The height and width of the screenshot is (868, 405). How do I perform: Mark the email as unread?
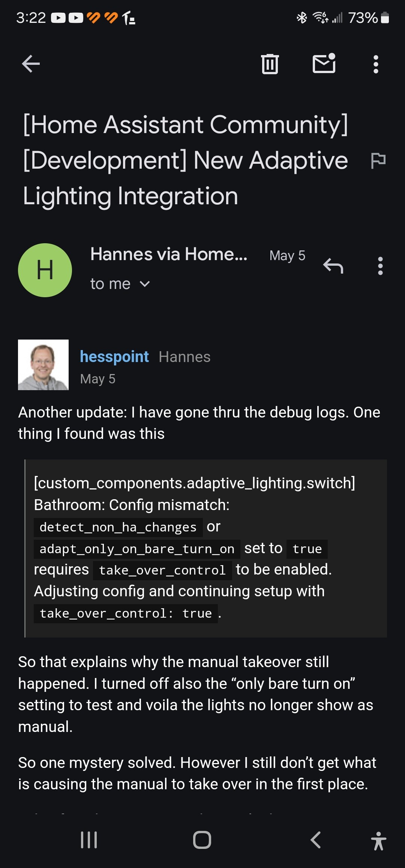[x=325, y=64]
